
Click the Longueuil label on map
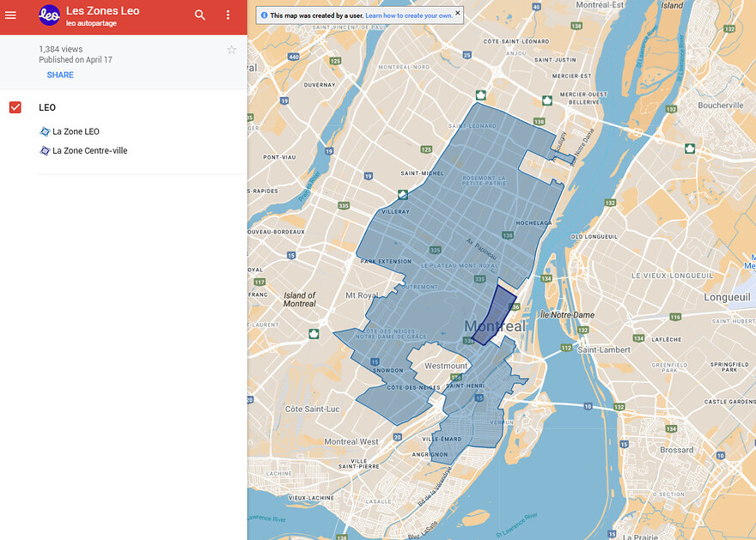(727, 297)
